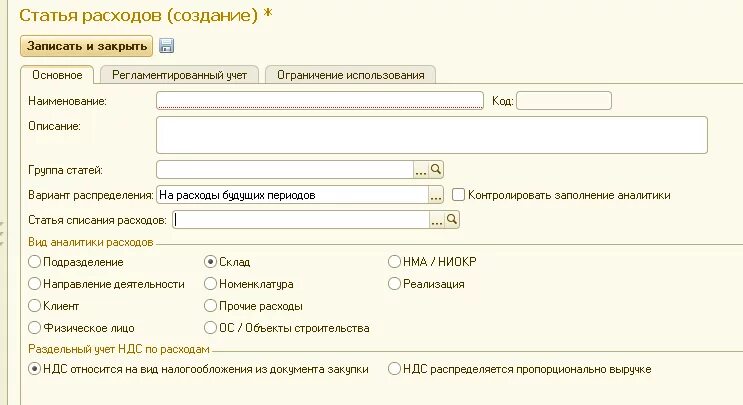
Task: Open Ограничение использования tab
Action: point(351,75)
